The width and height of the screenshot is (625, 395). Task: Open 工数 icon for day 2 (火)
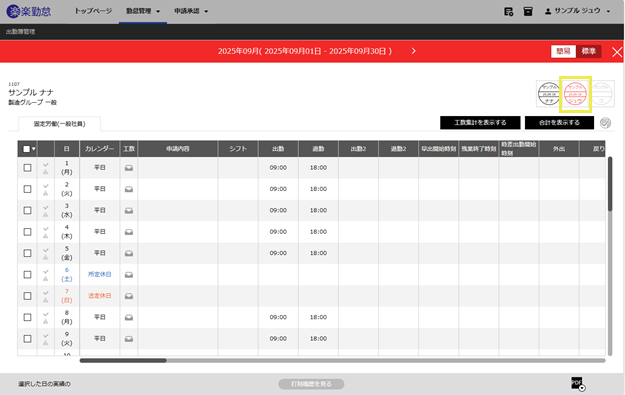tap(129, 189)
